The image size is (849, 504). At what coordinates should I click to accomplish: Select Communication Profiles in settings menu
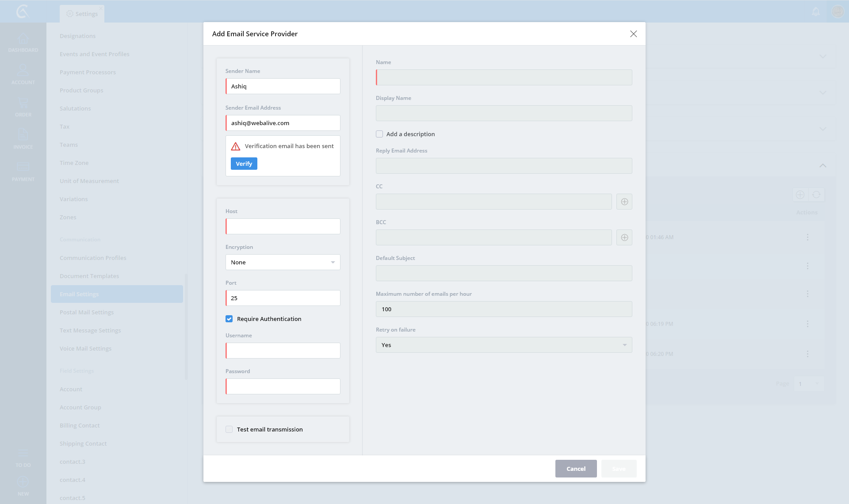pyautogui.click(x=93, y=258)
